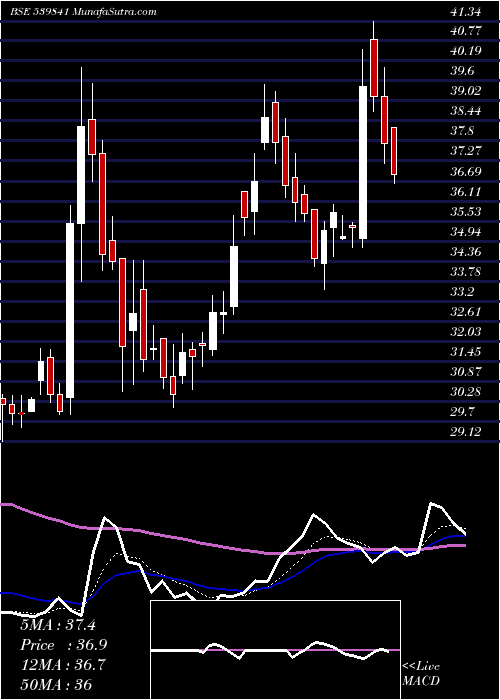Select the 33.78 price axis label
This screenshot has width=500, height=700.
tap(466, 271)
